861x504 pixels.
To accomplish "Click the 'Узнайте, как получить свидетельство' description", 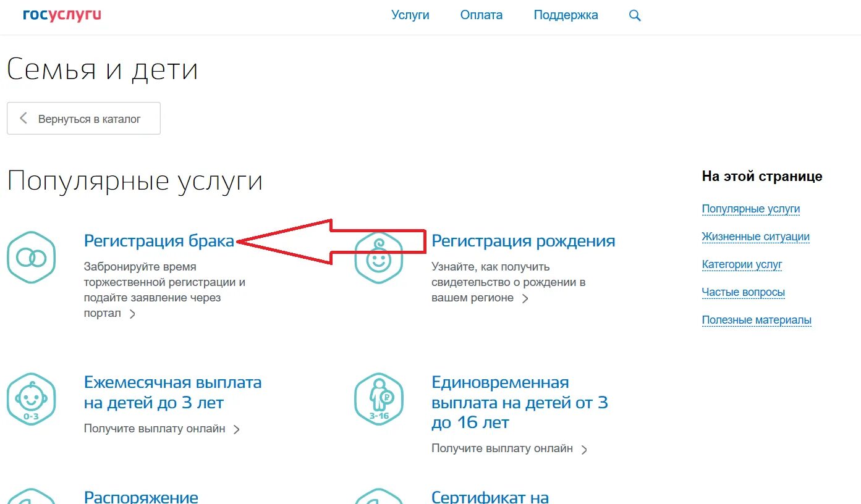I will tap(508, 282).
